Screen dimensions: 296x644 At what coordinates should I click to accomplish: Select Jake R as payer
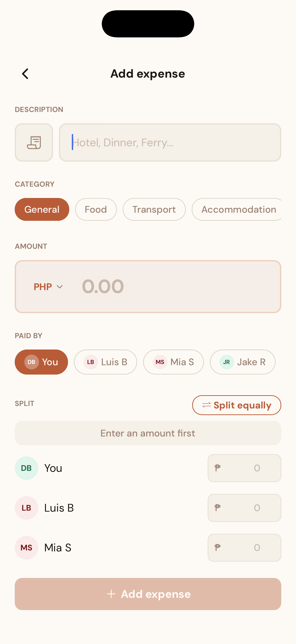242,362
